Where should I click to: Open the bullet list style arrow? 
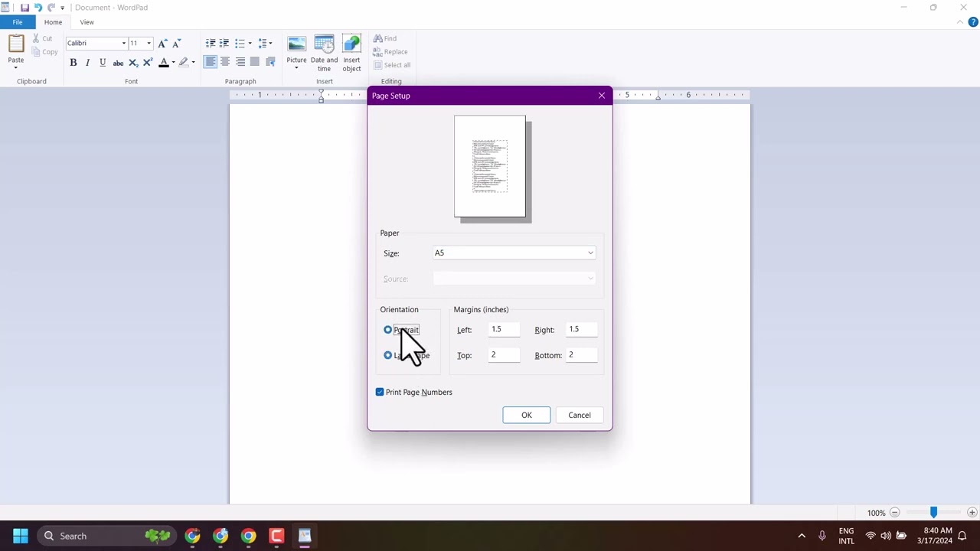tap(250, 43)
